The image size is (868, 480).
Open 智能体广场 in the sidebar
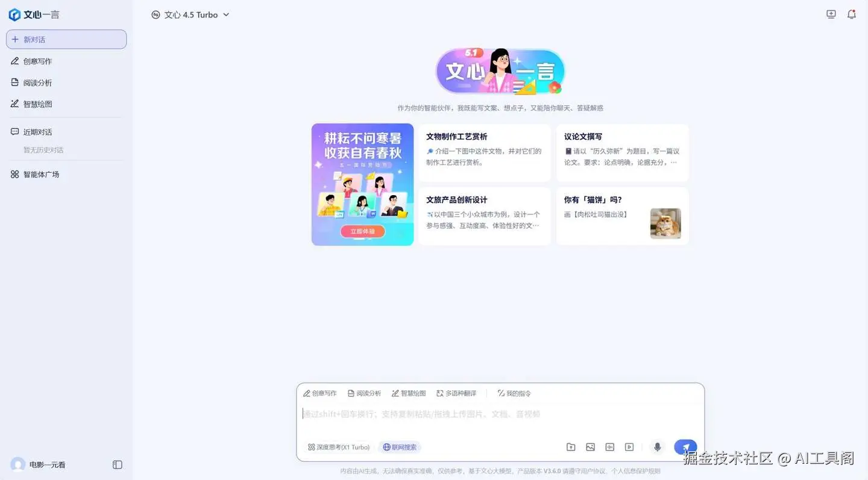35,174
